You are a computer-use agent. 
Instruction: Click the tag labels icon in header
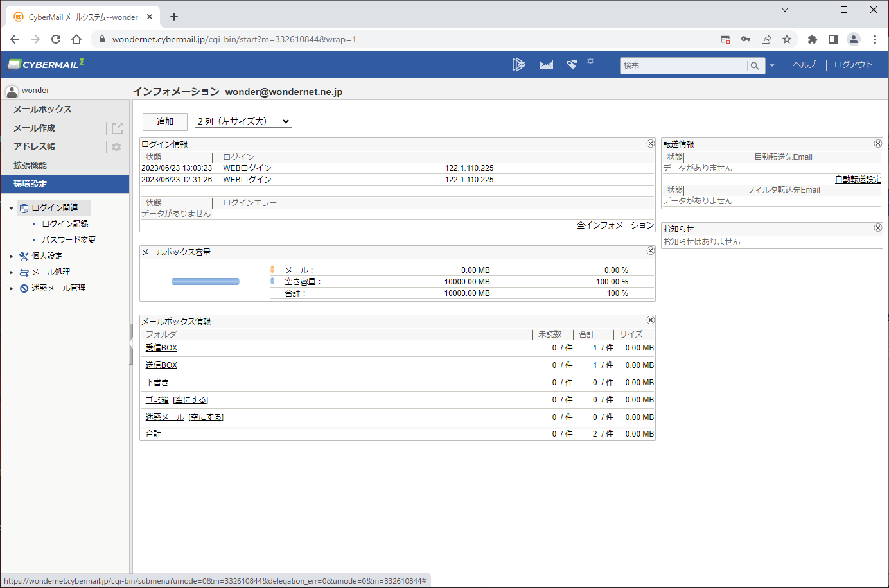click(x=572, y=64)
